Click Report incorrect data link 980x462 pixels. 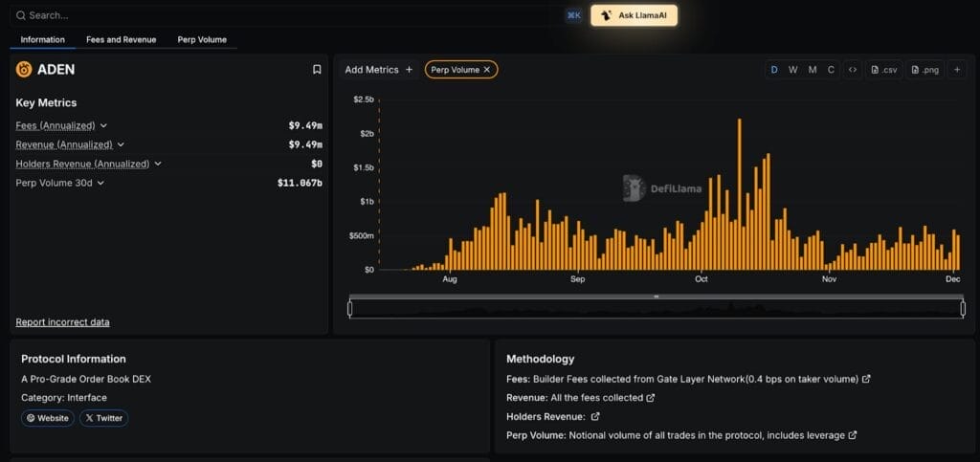(x=62, y=322)
